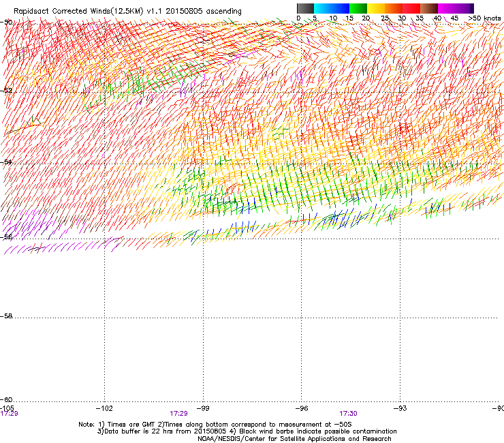504x443 pixels.
Task: Click the '-99' longitude axis label
Action: [x=203, y=408]
